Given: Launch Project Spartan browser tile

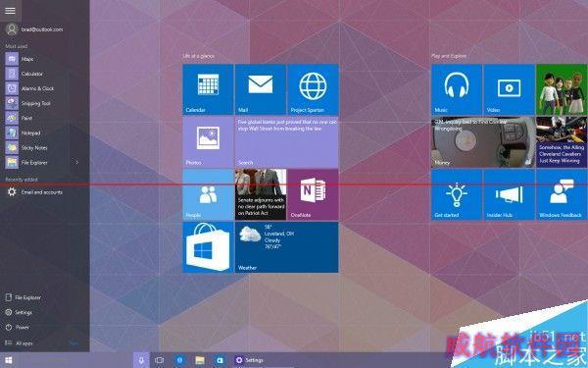Looking at the screenshot, I should coord(313,89).
